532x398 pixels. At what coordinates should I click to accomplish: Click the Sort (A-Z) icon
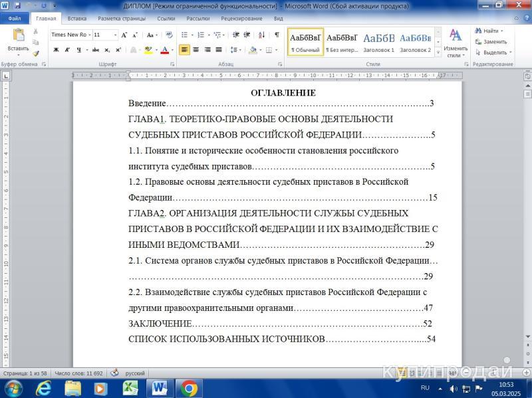coord(261,35)
